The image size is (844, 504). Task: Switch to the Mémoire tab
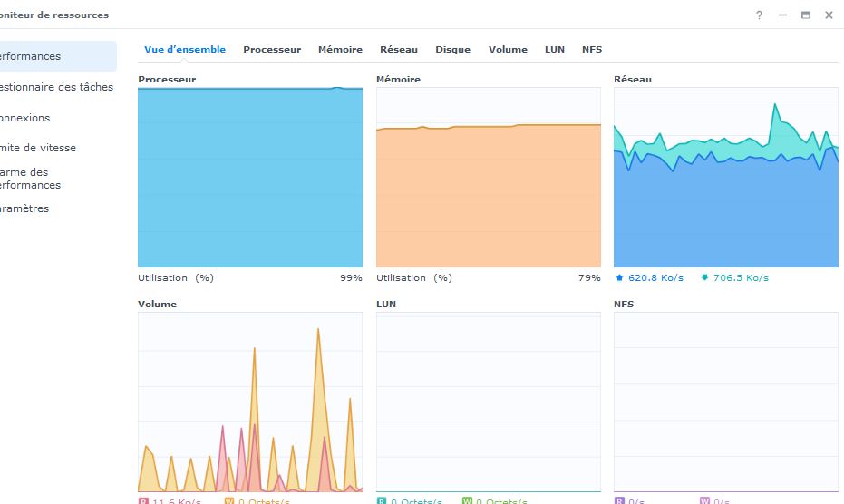click(340, 50)
